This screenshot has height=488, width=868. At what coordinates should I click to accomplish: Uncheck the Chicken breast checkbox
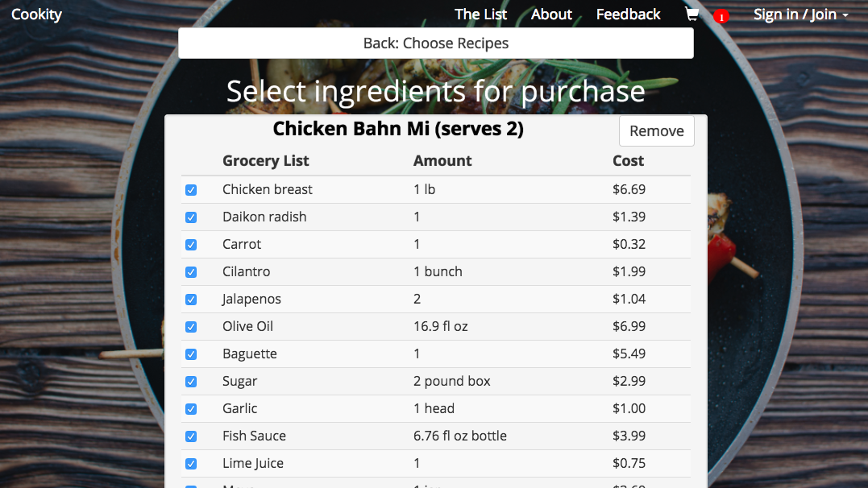pos(191,190)
